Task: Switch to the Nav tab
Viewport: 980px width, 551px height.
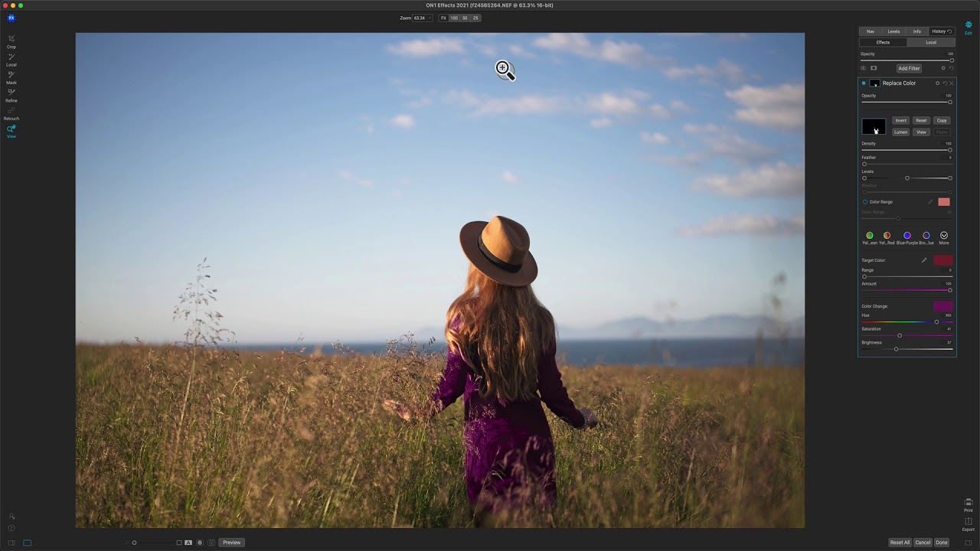Action: pyautogui.click(x=871, y=31)
